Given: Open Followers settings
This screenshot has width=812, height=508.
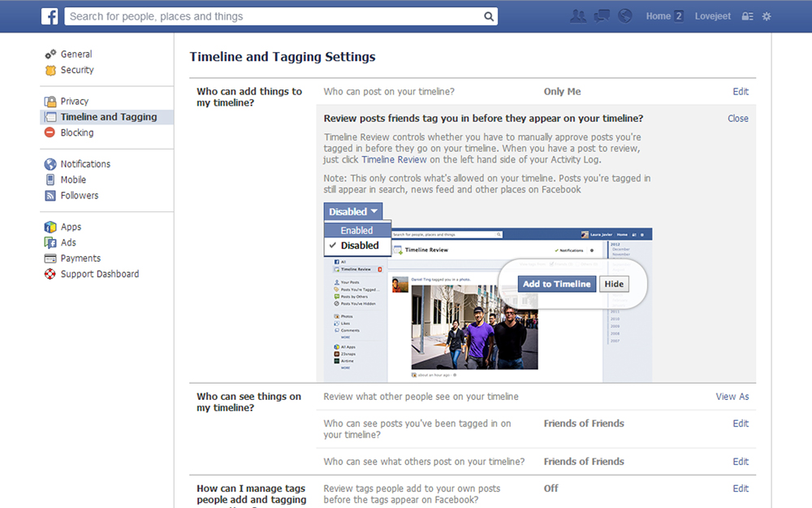Looking at the screenshot, I should (80, 195).
